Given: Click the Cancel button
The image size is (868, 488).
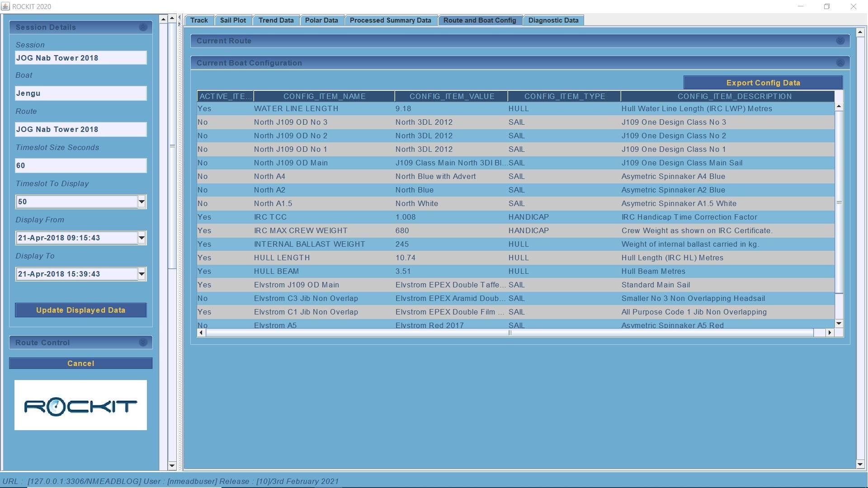Looking at the screenshot, I should pyautogui.click(x=80, y=364).
